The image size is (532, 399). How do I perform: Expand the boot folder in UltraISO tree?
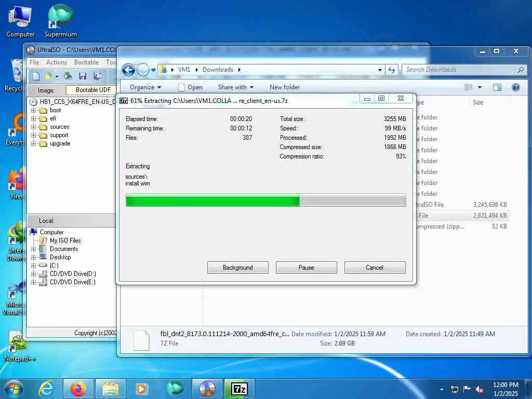(x=33, y=110)
